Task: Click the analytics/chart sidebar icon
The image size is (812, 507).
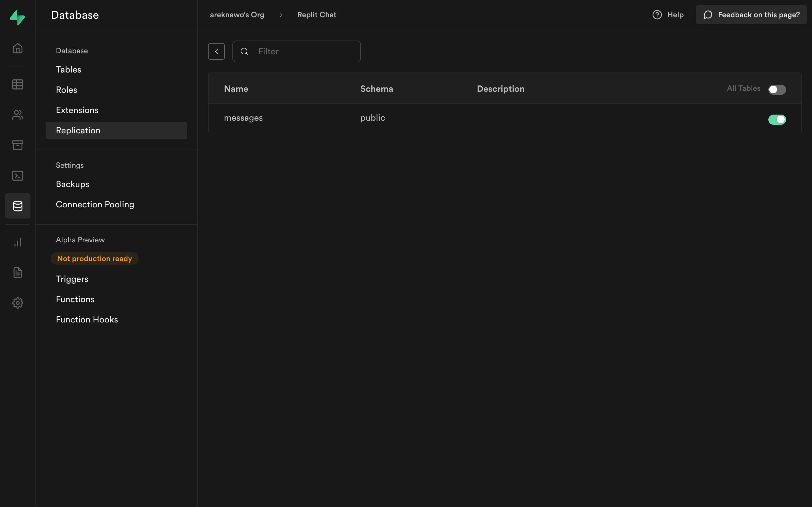Action: point(18,242)
